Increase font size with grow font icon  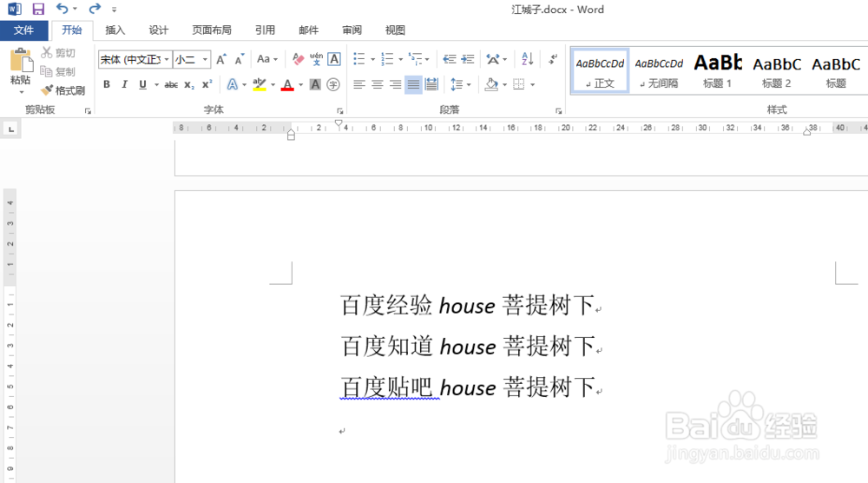pyautogui.click(x=220, y=59)
